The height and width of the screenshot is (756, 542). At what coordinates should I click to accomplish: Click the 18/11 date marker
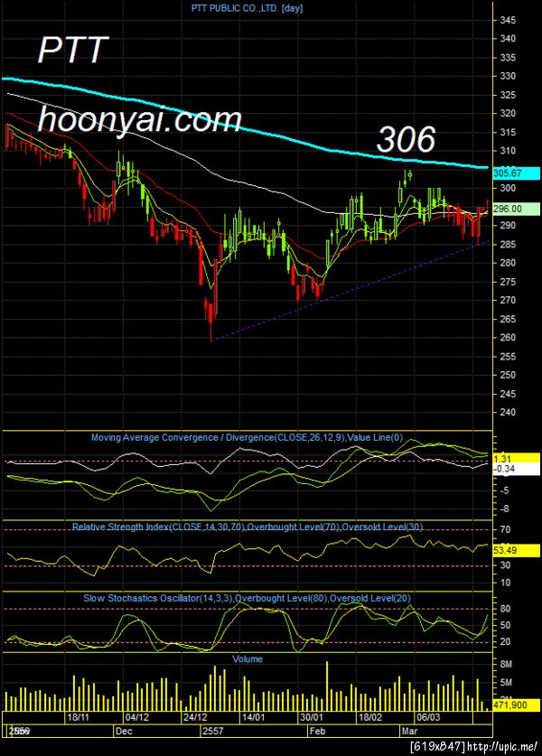pos(78,717)
